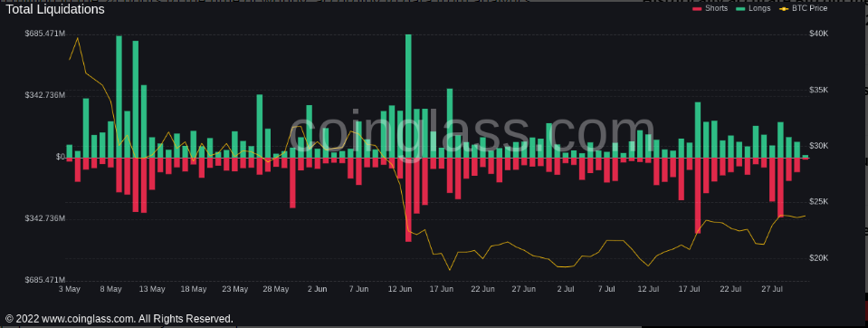This screenshot has width=868, height=328.
Task: Select the deepest red short bar near 12 Jun
Action: point(408,199)
